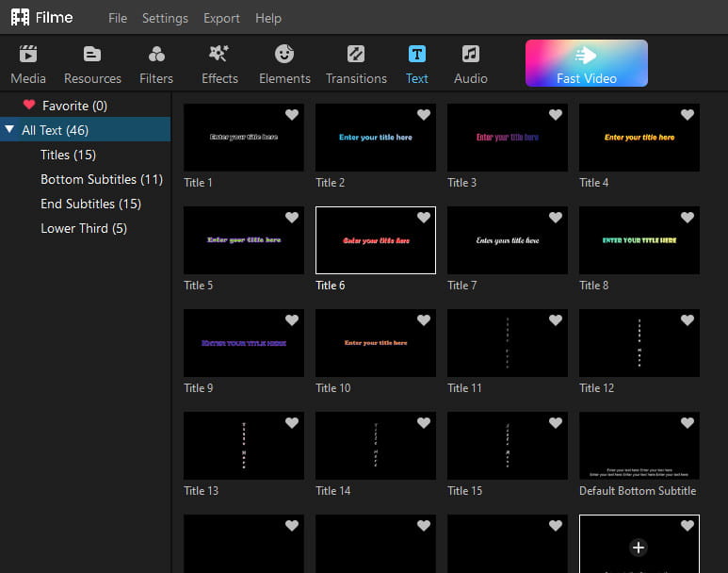Open the Effects icon
The height and width of the screenshot is (573, 728).
pos(219,55)
